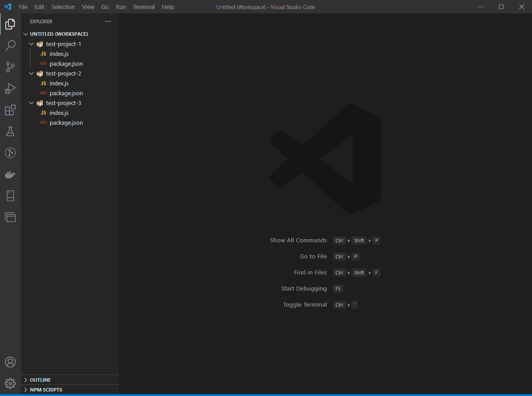Open the Testing flask view
The width and height of the screenshot is (532, 396).
[10, 131]
